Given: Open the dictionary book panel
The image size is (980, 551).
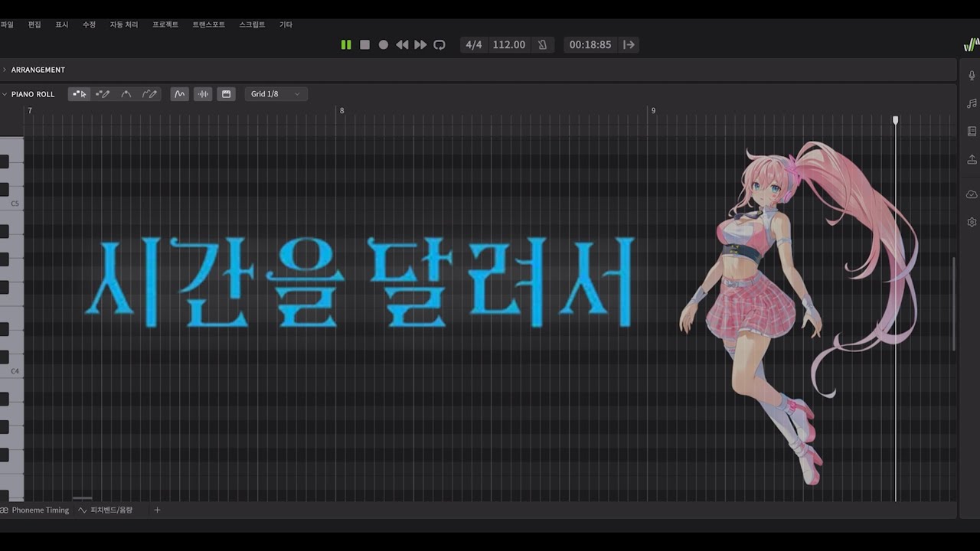Looking at the screenshot, I should coord(972,132).
